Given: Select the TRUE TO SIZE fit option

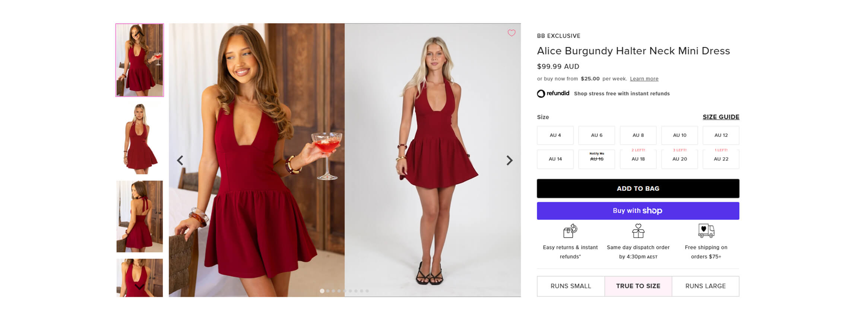Looking at the screenshot, I should pyautogui.click(x=638, y=286).
